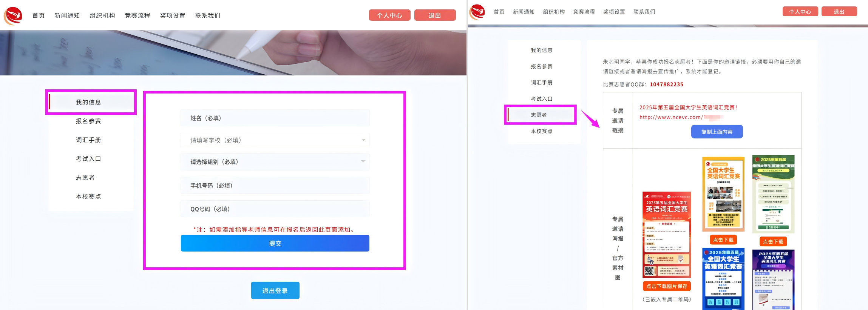Click the www.ncevc.com invitation link
Screen dimensions: 868x310
coord(671,117)
